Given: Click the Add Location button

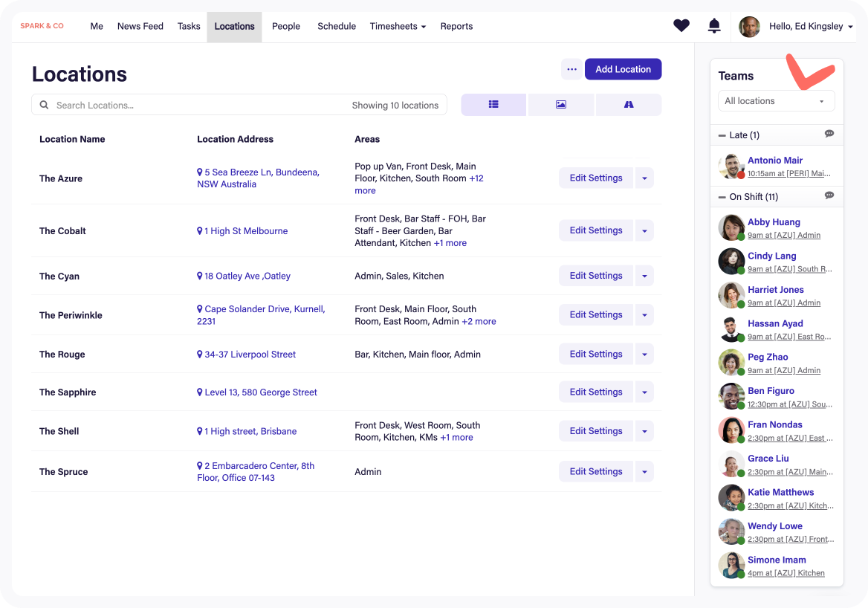Looking at the screenshot, I should pyautogui.click(x=623, y=69).
